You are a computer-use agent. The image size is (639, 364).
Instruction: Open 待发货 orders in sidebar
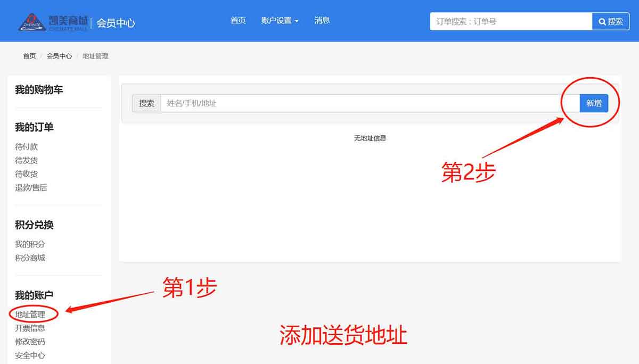pos(27,160)
